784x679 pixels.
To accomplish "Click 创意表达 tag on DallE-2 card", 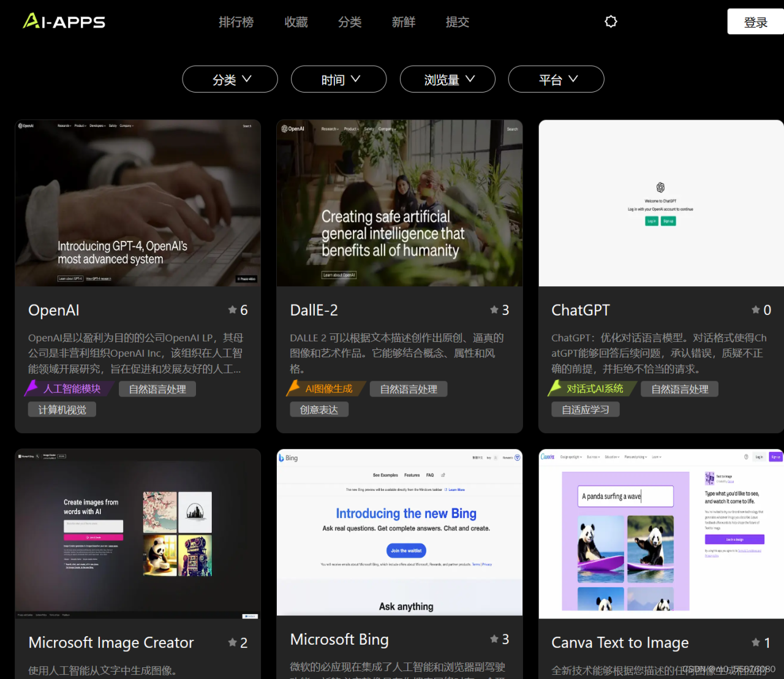I will pyautogui.click(x=319, y=409).
